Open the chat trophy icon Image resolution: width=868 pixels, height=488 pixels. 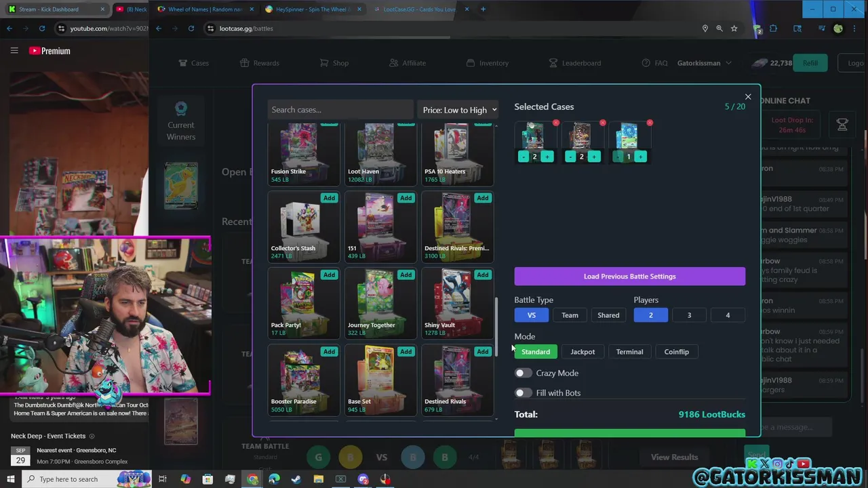tap(842, 125)
